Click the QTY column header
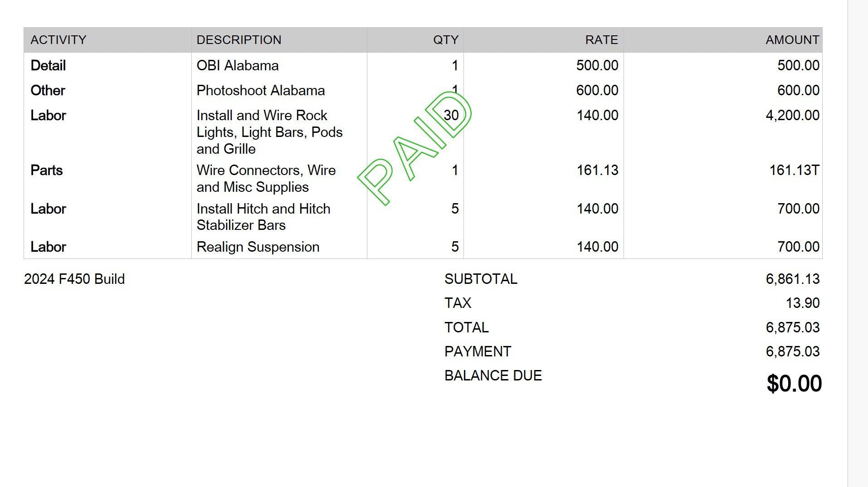Screen dimensions: 868x487 click(445, 40)
